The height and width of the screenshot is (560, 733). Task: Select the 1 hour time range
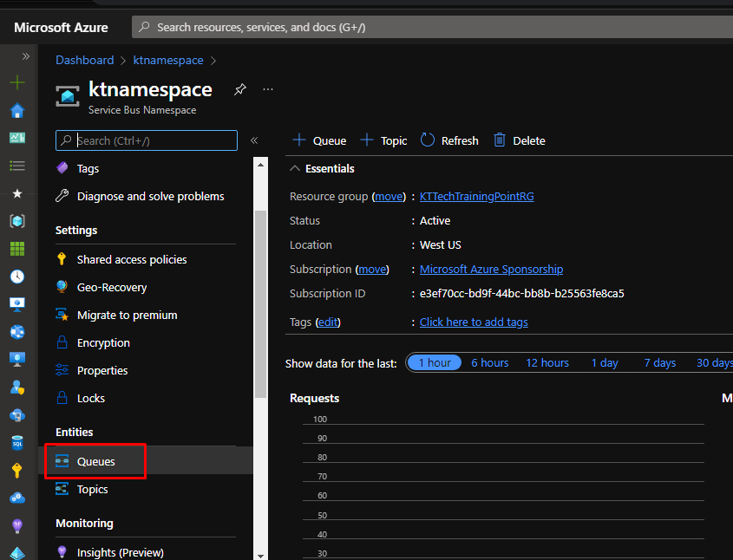click(434, 362)
